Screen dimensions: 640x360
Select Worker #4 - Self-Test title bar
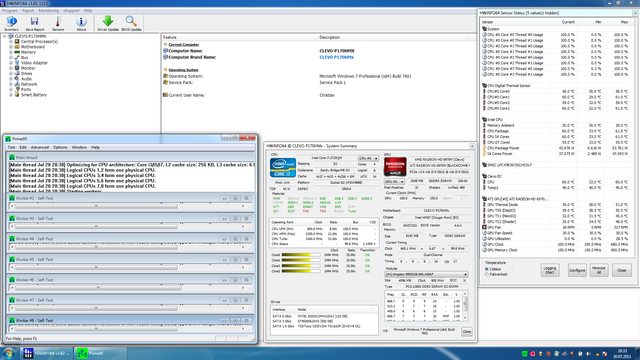click(131, 239)
